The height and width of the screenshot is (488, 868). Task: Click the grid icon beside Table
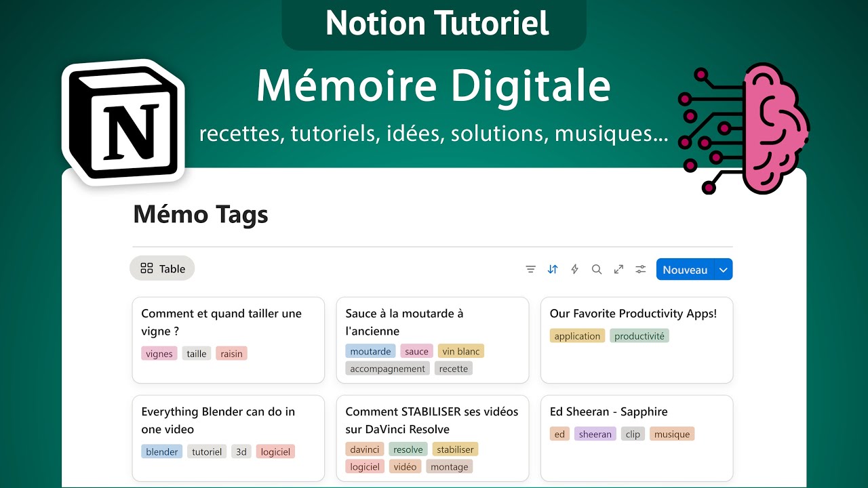pyautogui.click(x=146, y=268)
